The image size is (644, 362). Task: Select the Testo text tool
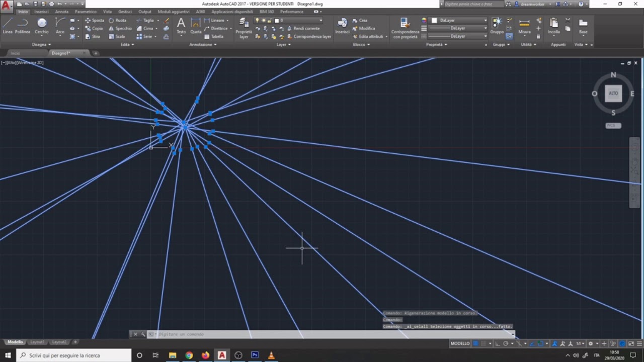click(181, 26)
